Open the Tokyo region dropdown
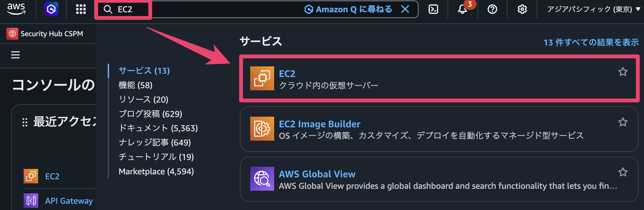The height and width of the screenshot is (210, 644). coord(593,9)
